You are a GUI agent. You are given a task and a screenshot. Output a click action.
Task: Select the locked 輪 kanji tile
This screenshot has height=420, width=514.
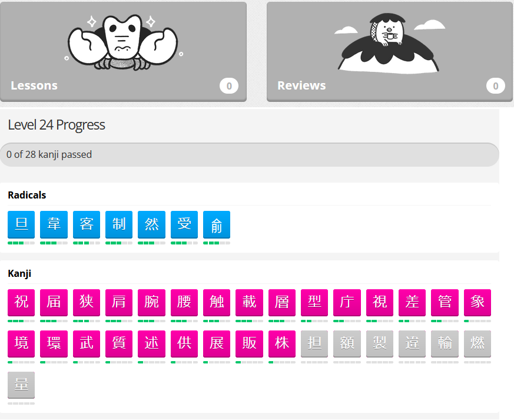[x=445, y=344]
